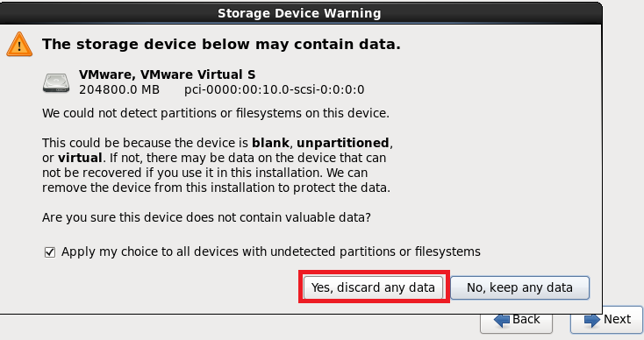
Task: Click the pci-0000:00:10.0-scsi device path
Action: [274, 89]
